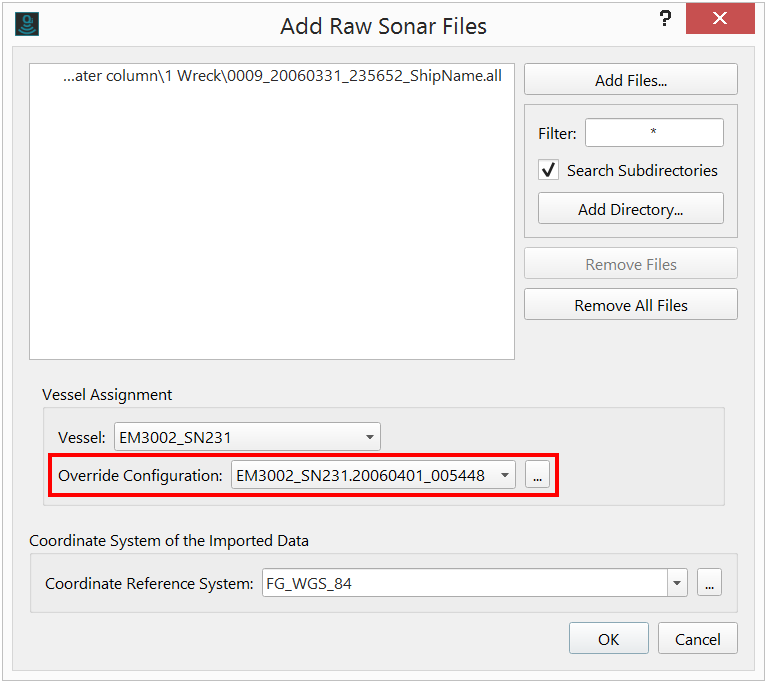Click the Add Raw Sonar Files title bar

tap(383, 26)
